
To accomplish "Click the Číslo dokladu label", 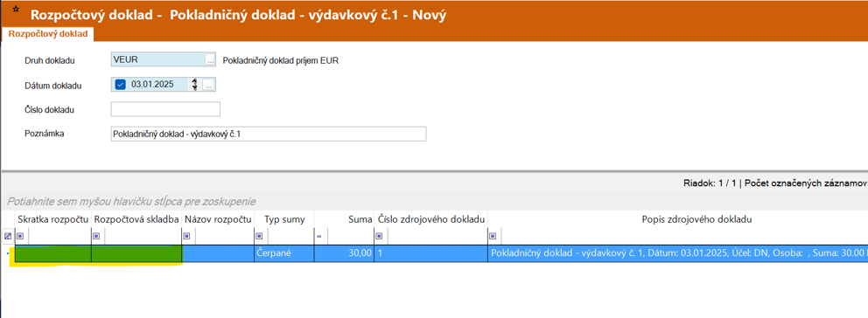I will pyautogui.click(x=49, y=109).
